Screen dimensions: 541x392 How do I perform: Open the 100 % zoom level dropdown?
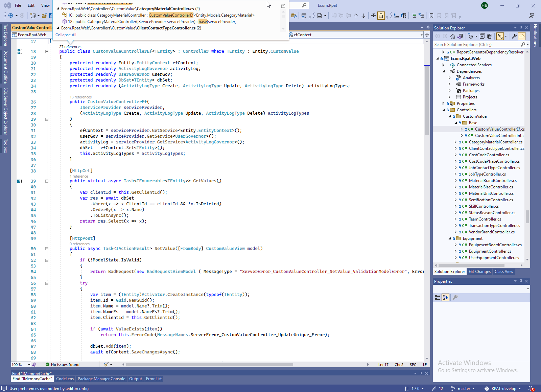29,365
